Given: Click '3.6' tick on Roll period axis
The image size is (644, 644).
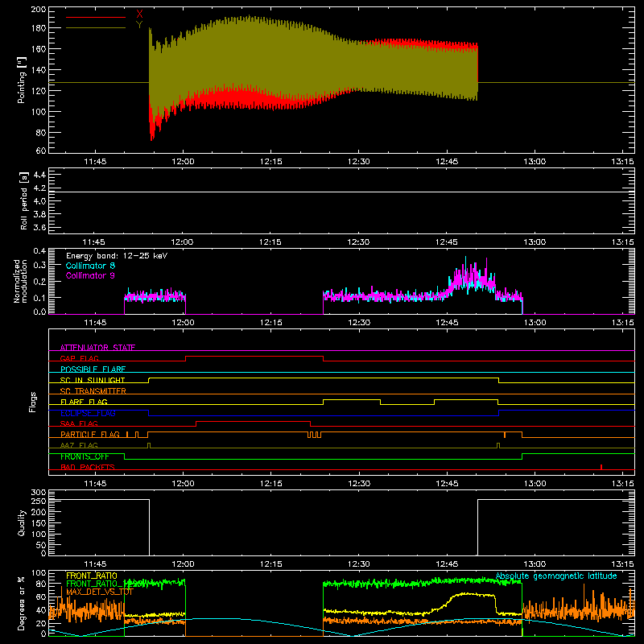Looking at the screenshot, I should point(39,227).
